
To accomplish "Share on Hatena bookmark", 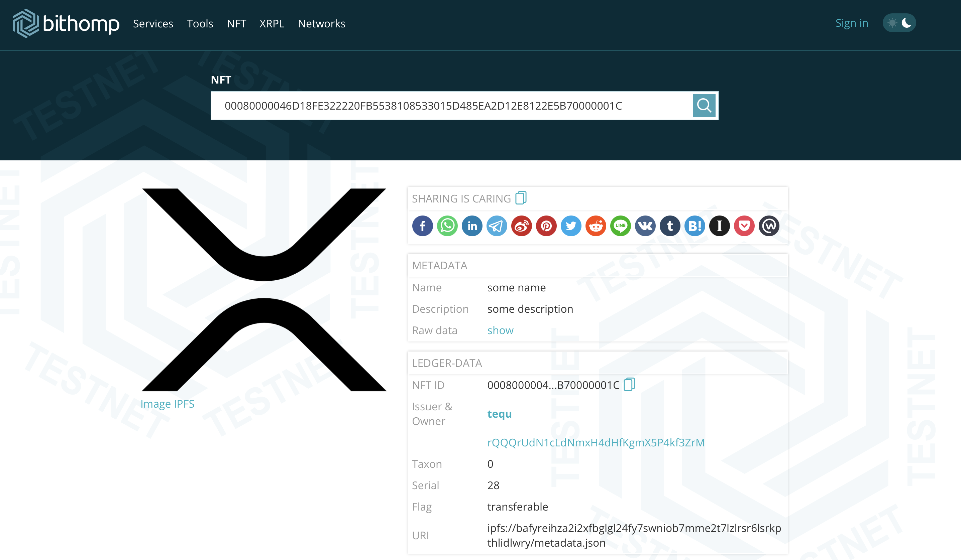I will [x=695, y=226].
